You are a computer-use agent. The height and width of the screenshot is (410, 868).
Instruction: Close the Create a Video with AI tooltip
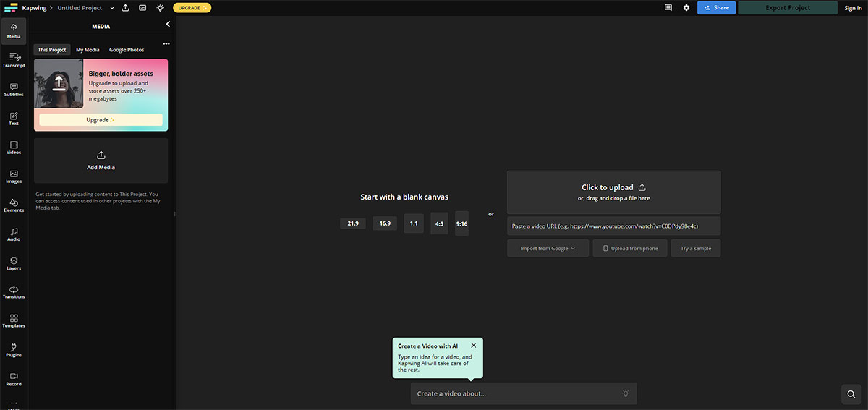(x=474, y=345)
